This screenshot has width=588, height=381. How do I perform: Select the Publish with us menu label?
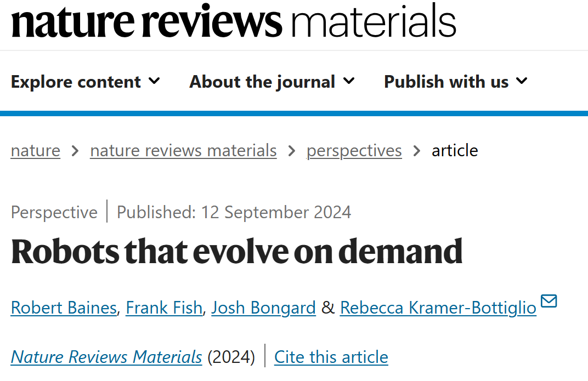tap(446, 82)
